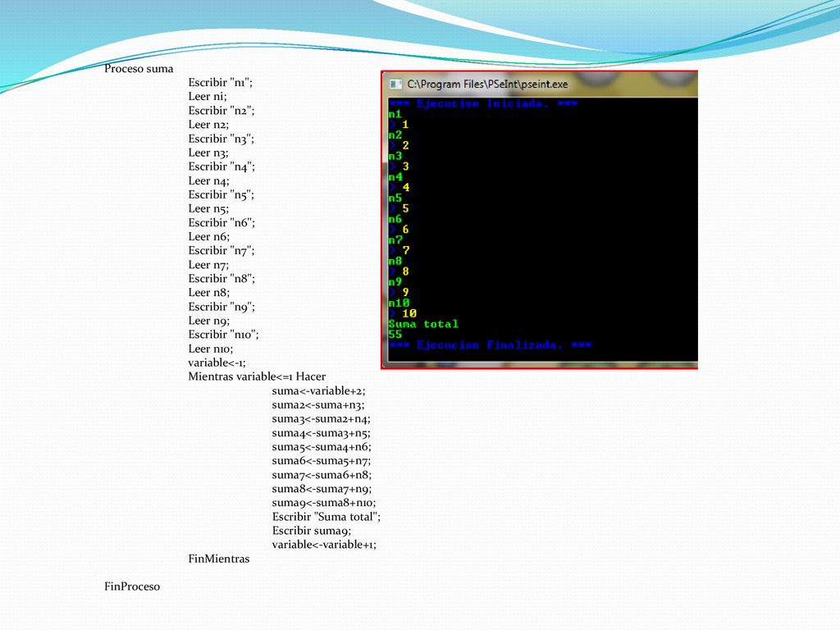Click the console window icon in title bar
This screenshot has height=630, width=840.
pyautogui.click(x=395, y=84)
